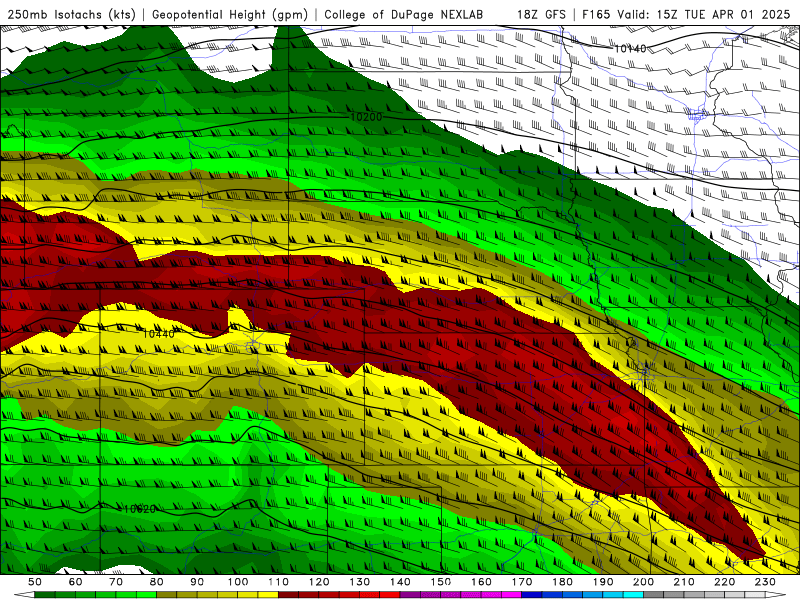Pick the olive swatch beginning at 80
Image resolution: width=800 pixels, height=600 pixels.
pyautogui.click(x=166, y=595)
